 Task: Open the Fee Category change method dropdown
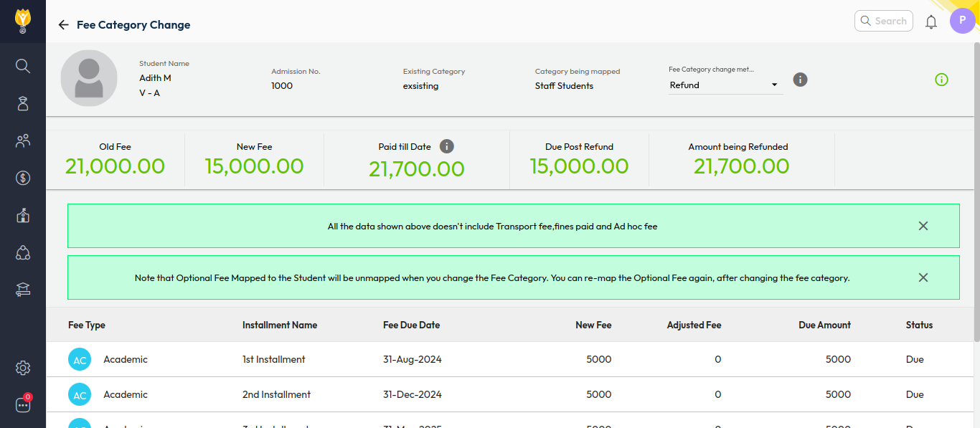tap(725, 85)
